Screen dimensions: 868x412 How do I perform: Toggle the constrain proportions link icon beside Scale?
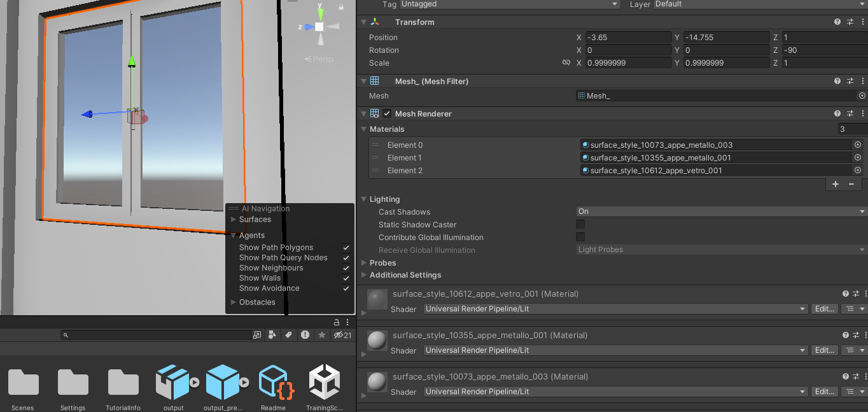(566, 62)
